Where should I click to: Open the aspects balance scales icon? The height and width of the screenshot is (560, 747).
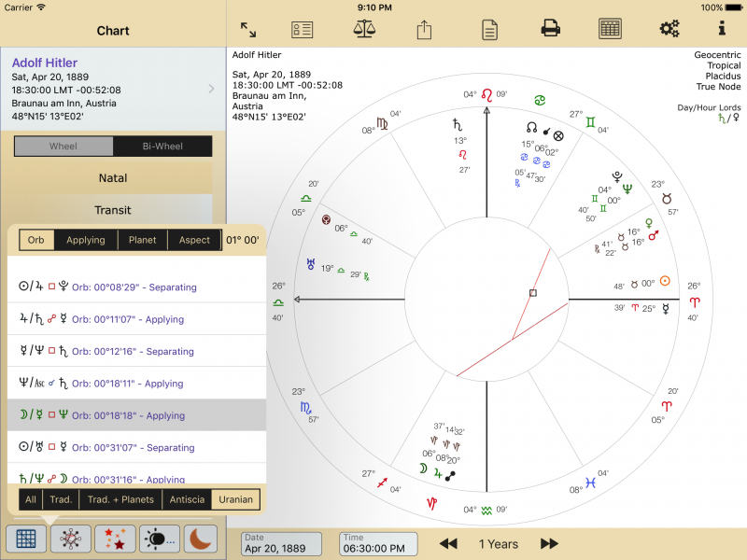point(363,29)
